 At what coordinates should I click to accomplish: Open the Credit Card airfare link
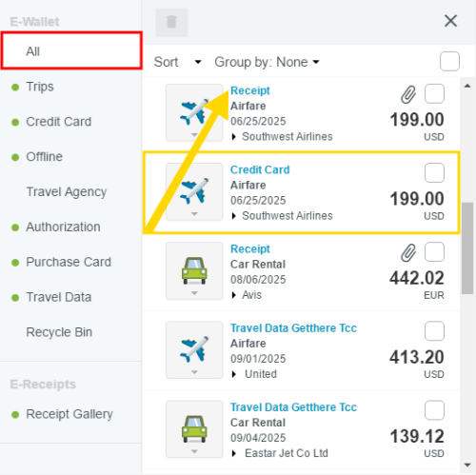pyautogui.click(x=260, y=169)
